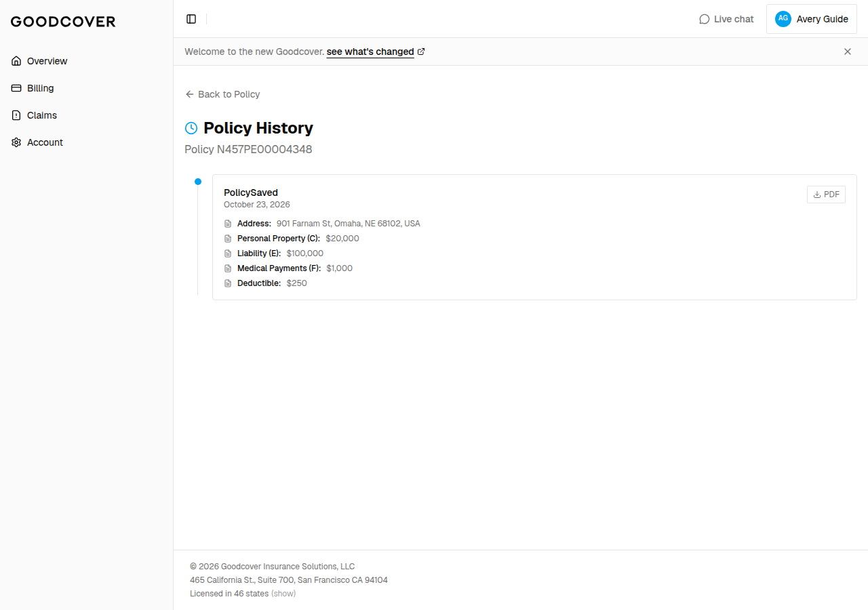Screen dimensions: 868x610
Task: Click the $1,000 medical payments value
Action: coord(340,268)
